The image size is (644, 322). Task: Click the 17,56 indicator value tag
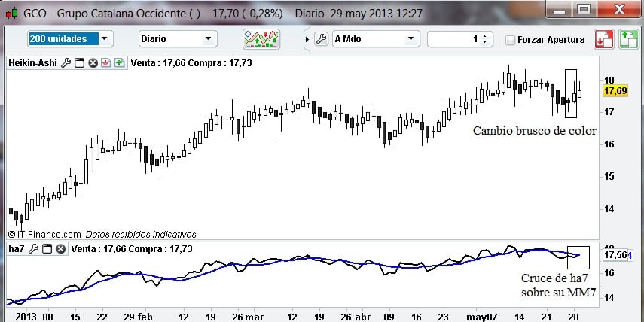coord(615,255)
